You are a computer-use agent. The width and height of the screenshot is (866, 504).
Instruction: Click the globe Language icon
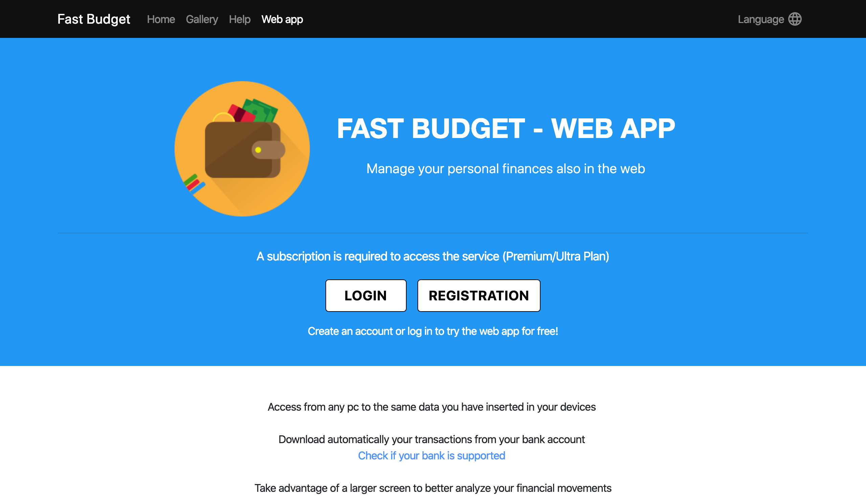coord(795,19)
